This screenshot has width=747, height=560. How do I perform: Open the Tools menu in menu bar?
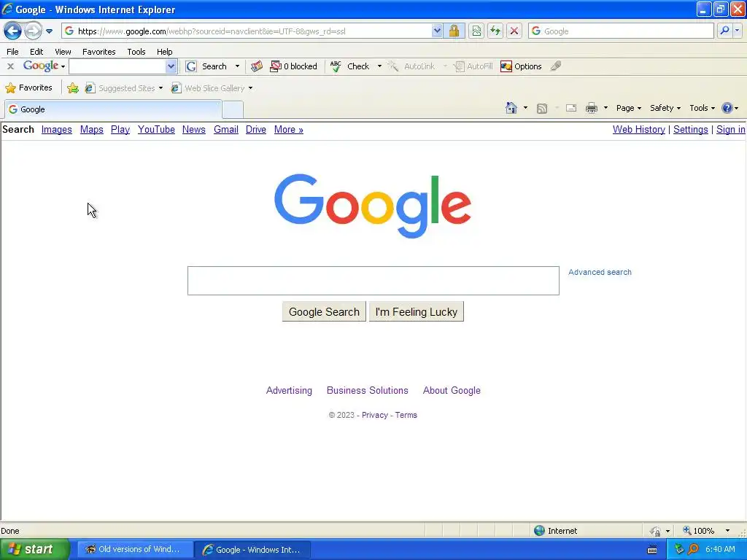pos(136,52)
